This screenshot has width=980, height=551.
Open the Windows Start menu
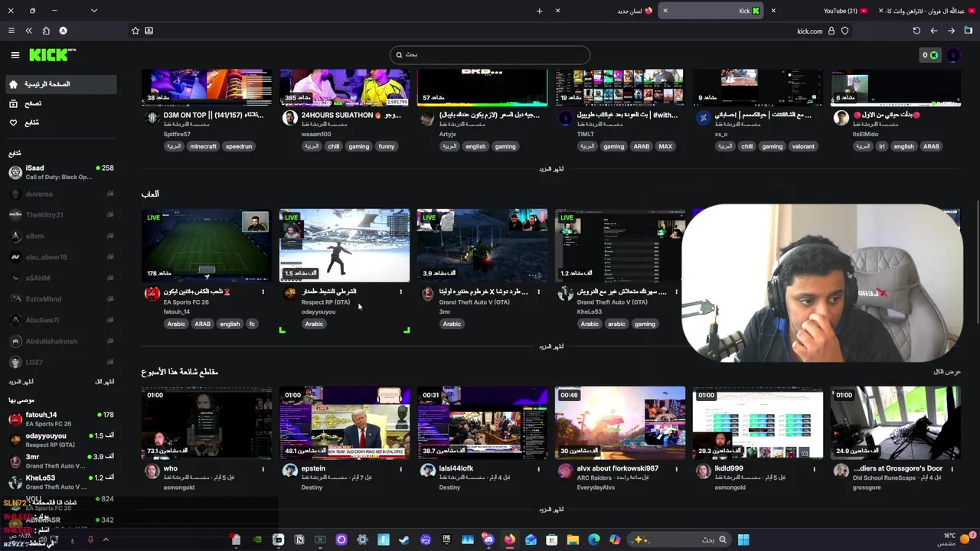coord(743,540)
